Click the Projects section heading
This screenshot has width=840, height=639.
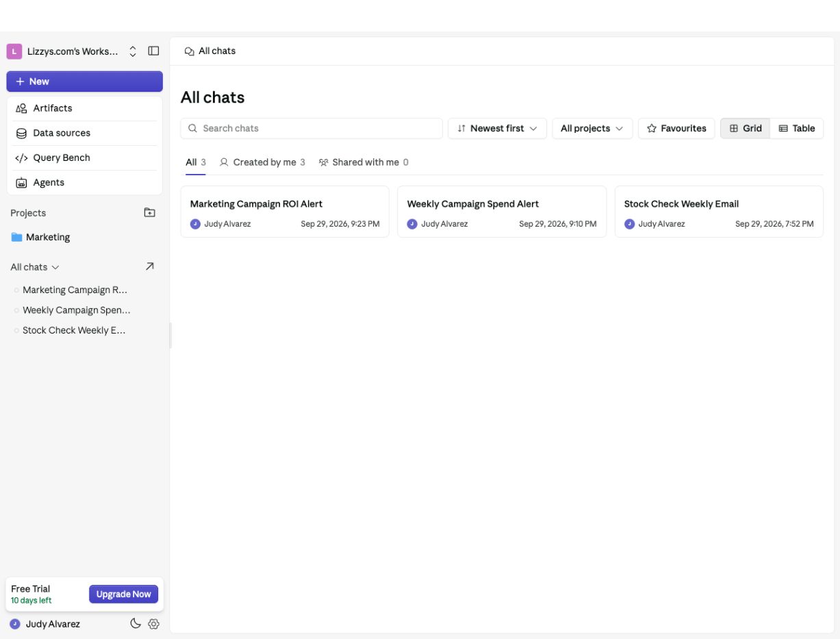28,213
